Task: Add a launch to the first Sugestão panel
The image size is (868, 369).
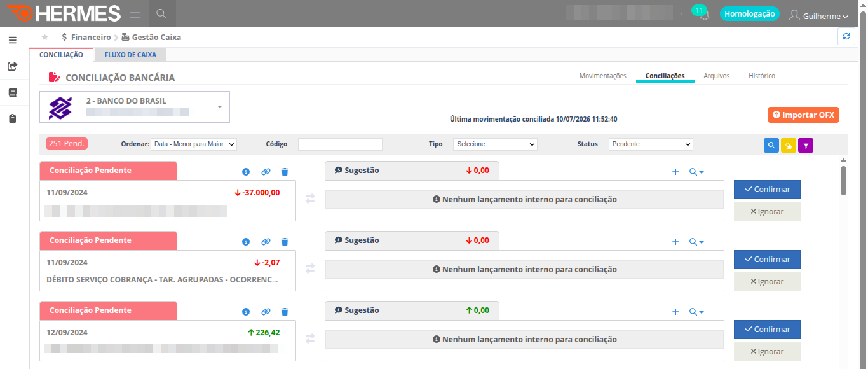Action: click(x=675, y=172)
